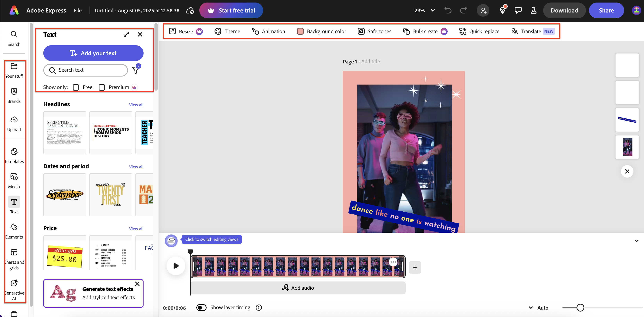Click the timeline playhead marker
Screen dimensions: 644x317
[x=190, y=251]
